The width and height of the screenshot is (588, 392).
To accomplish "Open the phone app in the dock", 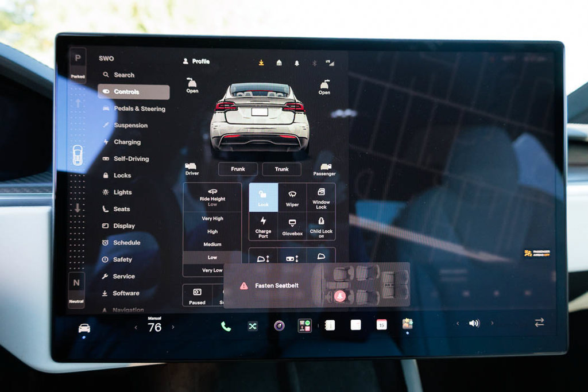I will click(x=226, y=327).
